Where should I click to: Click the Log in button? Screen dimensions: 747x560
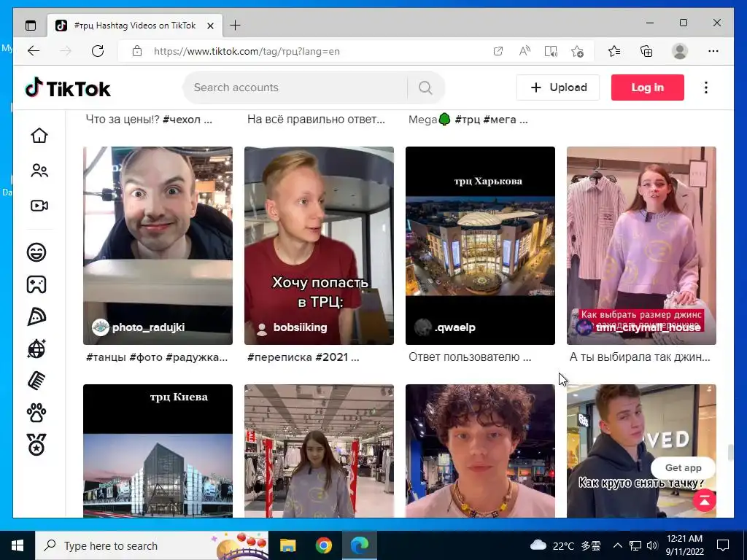pyautogui.click(x=648, y=87)
